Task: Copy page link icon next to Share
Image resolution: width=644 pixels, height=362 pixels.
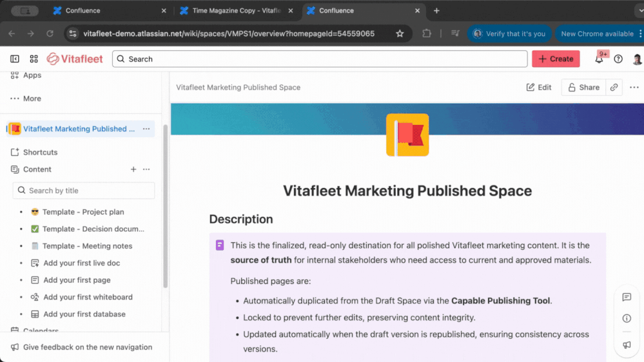Action: pos(614,88)
